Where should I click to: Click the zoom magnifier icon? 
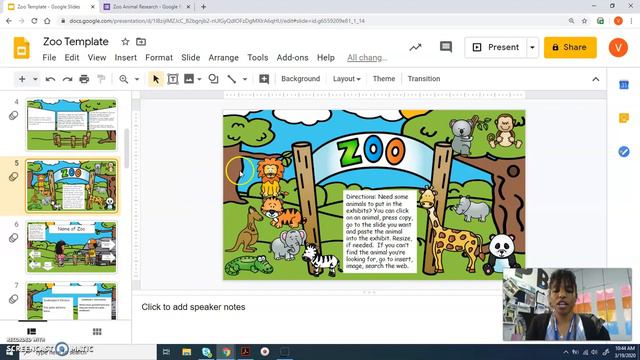pos(123,79)
